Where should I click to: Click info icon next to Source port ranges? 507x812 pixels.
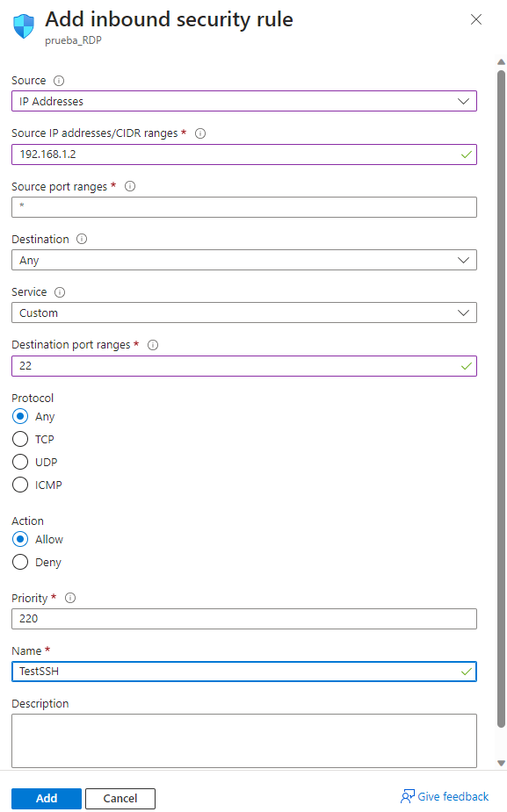pyautogui.click(x=130, y=186)
